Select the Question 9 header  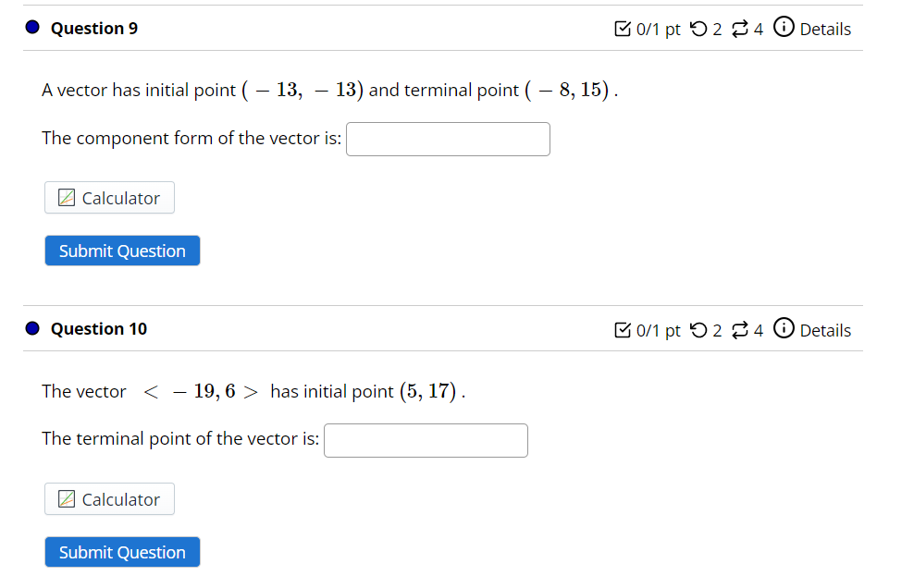(x=93, y=28)
